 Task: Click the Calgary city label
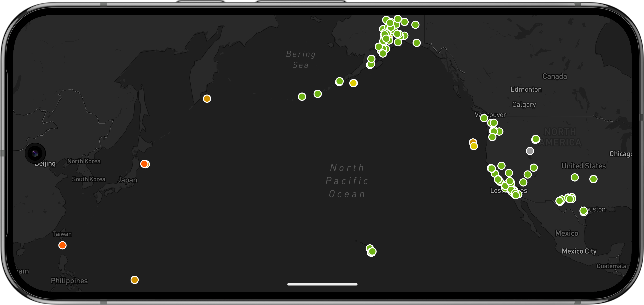(x=524, y=104)
